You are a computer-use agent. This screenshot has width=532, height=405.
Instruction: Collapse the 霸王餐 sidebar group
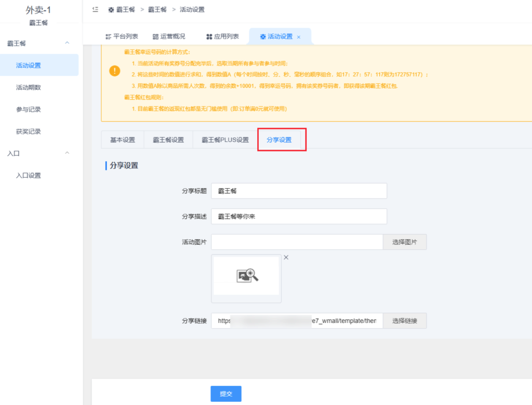tap(67, 43)
